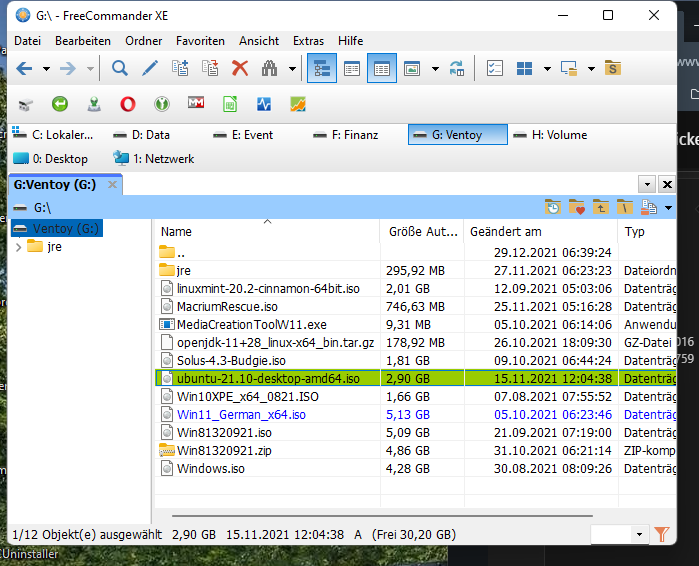Close panel with the X beside tab dropdown
This screenshot has width=699, height=566.
[x=667, y=184]
